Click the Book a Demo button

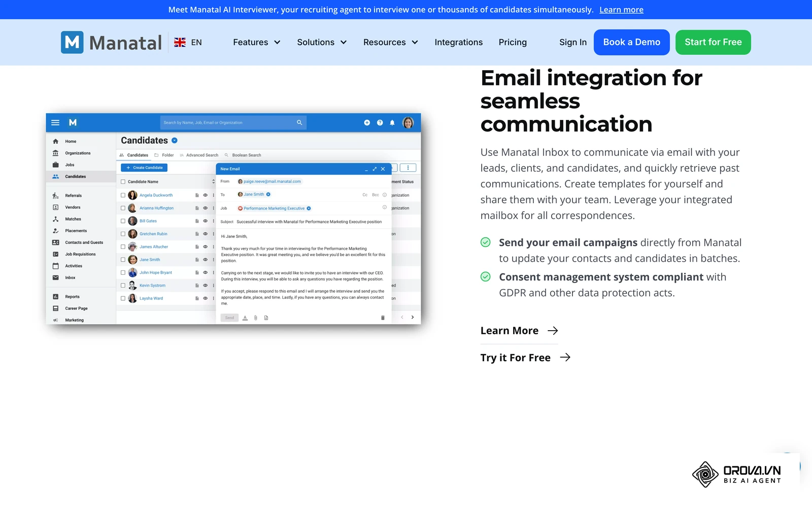632,42
